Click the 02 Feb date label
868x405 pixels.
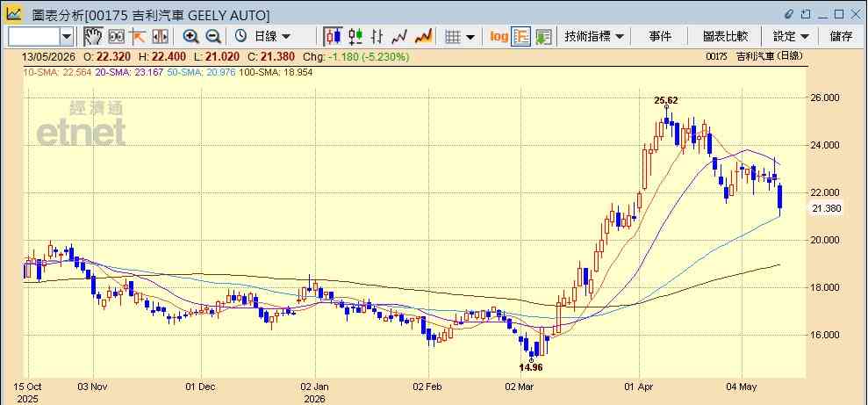coord(428,387)
